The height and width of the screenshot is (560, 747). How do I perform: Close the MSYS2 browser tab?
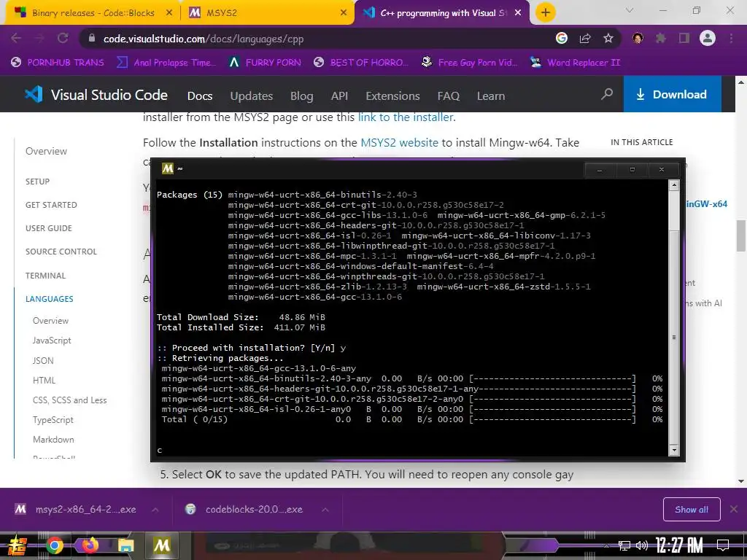point(344,13)
